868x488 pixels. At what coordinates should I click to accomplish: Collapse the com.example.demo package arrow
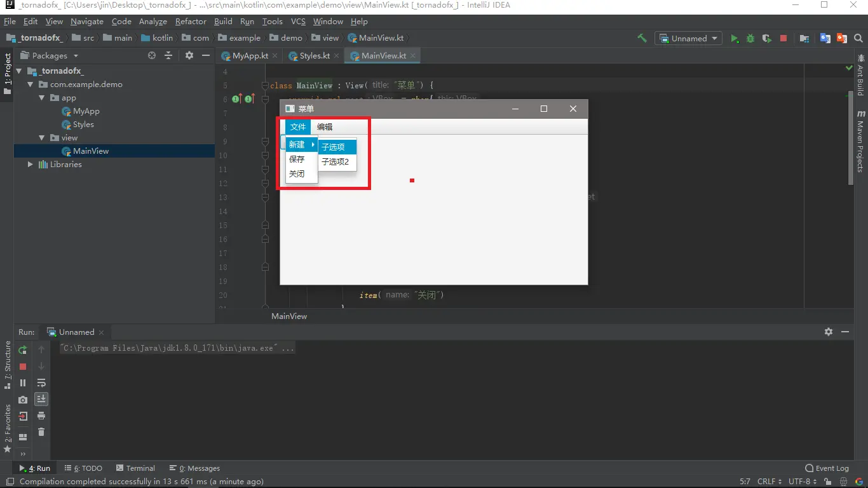point(30,84)
